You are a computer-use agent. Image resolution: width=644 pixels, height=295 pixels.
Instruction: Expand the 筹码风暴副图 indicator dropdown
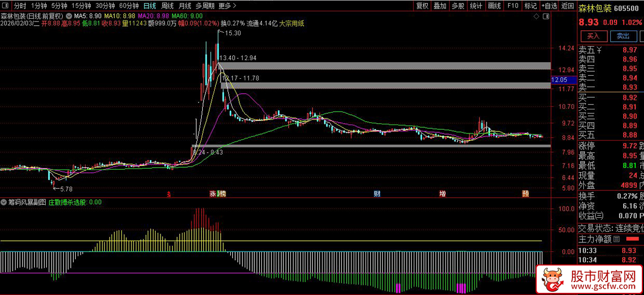coord(4,203)
